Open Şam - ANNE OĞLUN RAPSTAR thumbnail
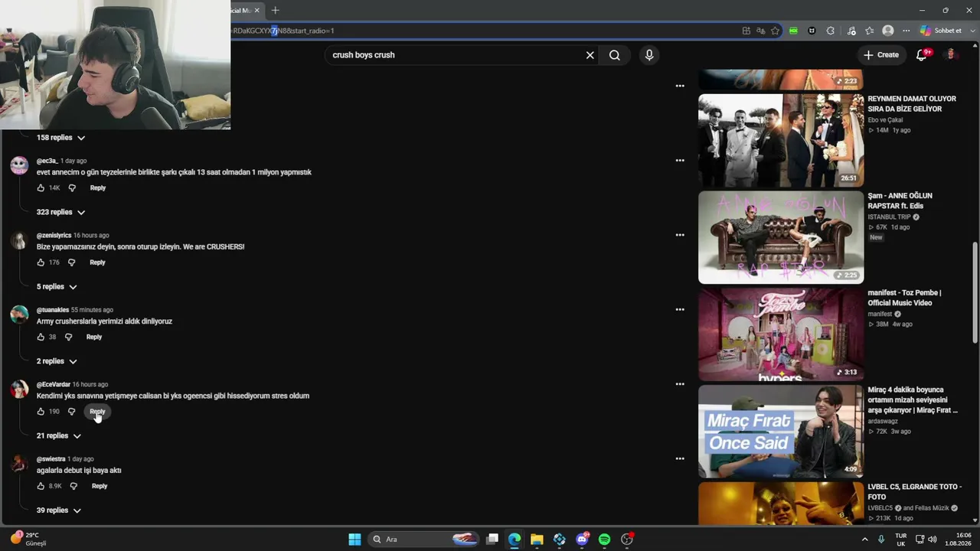The height and width of the screenshot is (551, 980). [x=781, y=237]
